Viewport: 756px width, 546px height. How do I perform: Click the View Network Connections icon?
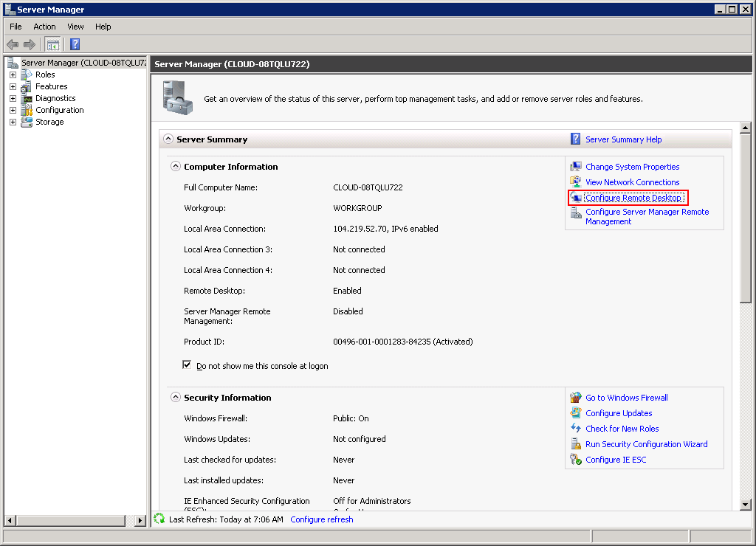pyautogui.click(x=576, y=182)
